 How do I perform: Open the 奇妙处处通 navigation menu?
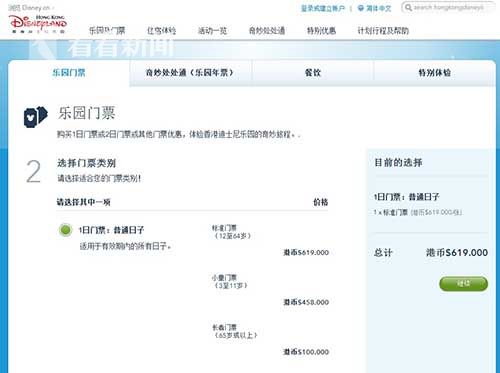[267, 31]
